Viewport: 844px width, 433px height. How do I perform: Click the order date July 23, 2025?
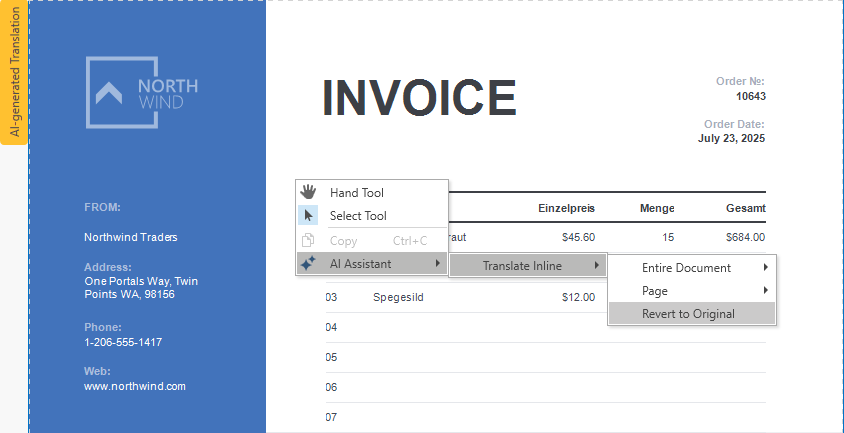coord(732,138)
